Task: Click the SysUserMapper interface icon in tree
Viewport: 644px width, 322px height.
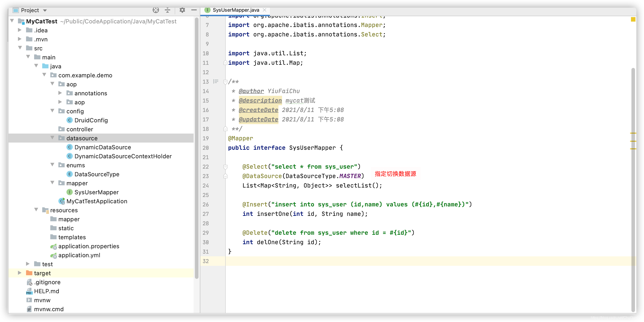Action: [x=70, y=192]
